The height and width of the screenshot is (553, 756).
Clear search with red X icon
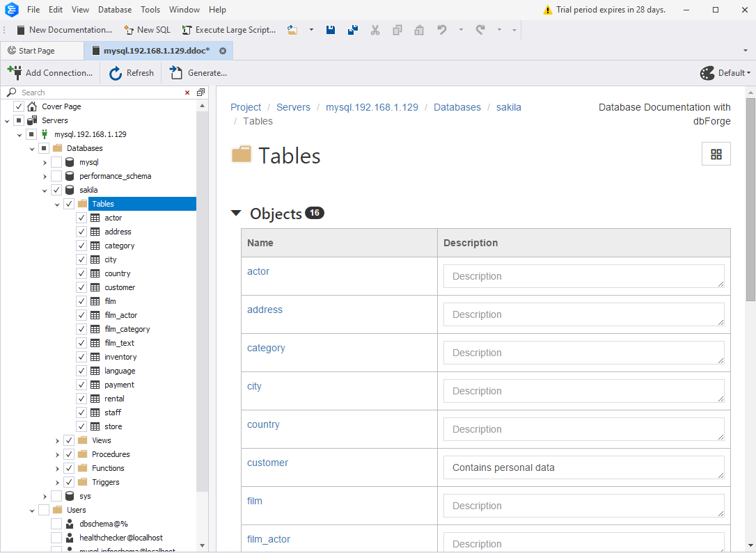tap(187, 93)
